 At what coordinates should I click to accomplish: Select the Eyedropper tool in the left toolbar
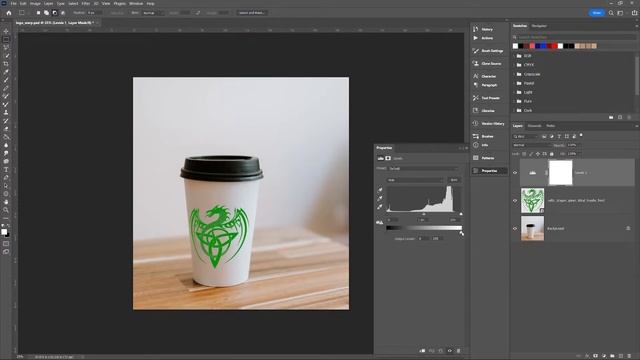coord(6,72)
